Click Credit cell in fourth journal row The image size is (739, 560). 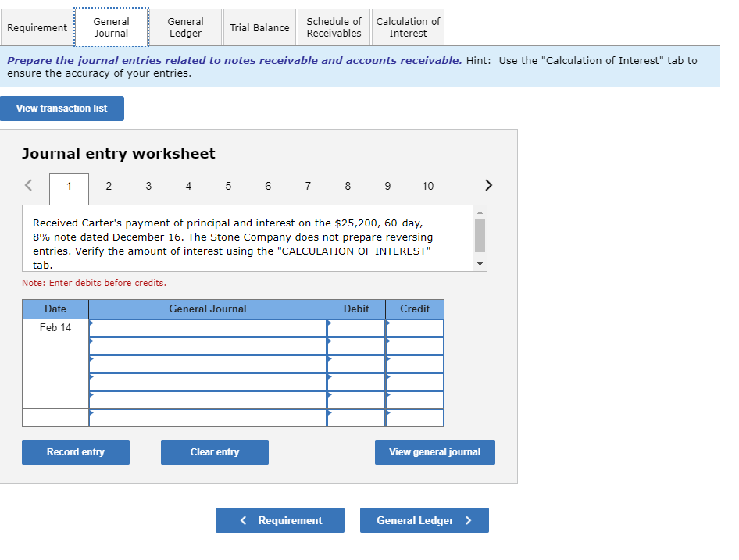coord(415,382)
